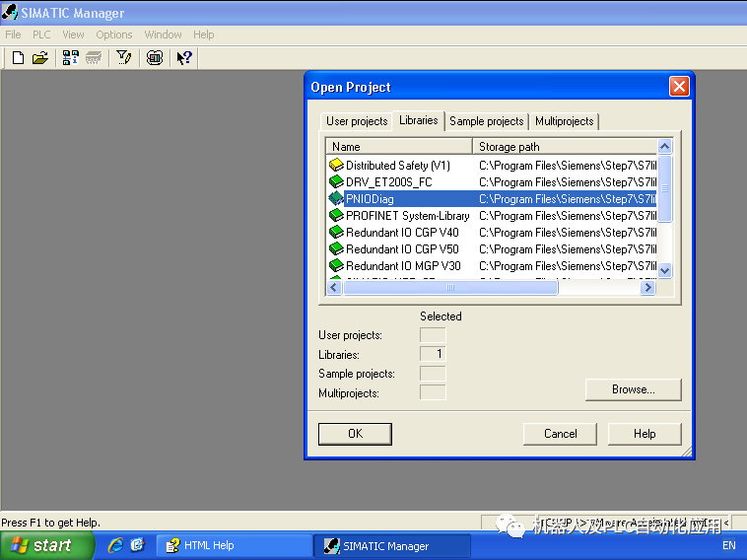Click the PROFINET System-Library book icon
The width and height of the screenshot is (747, 560).
coord(336,215)
